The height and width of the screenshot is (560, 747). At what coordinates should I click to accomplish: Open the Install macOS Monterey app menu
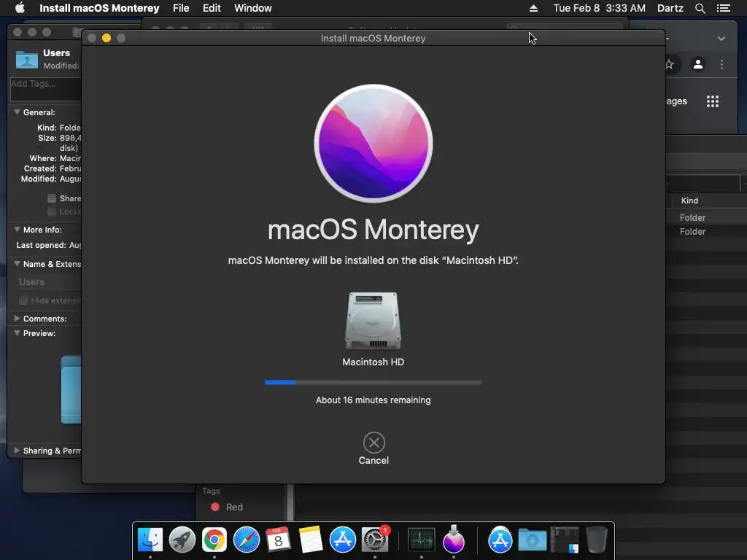pos(99,8)
